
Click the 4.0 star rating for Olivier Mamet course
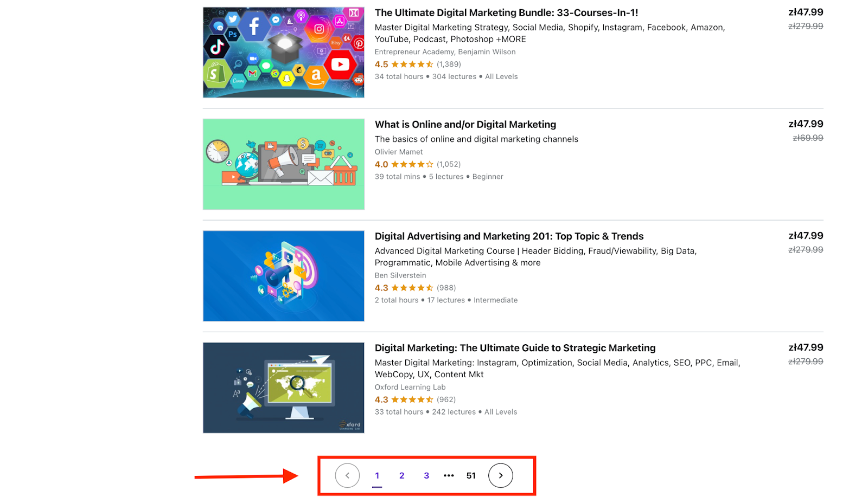pos(412,164)
